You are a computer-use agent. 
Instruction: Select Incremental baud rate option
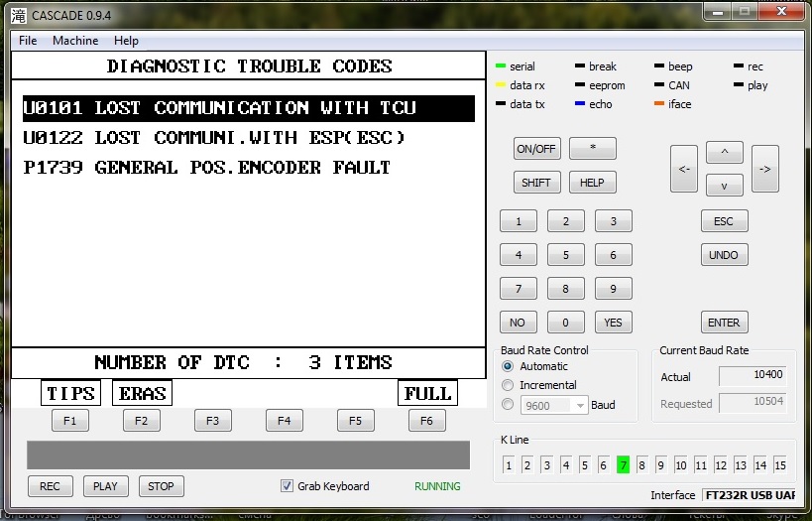tap(509, 385)
